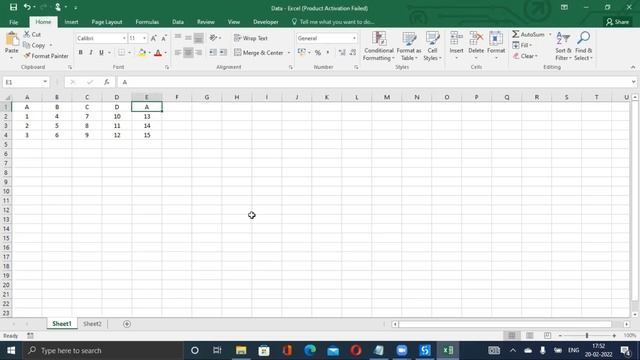Toggle Bold formatting

click(x=80, y=53)
